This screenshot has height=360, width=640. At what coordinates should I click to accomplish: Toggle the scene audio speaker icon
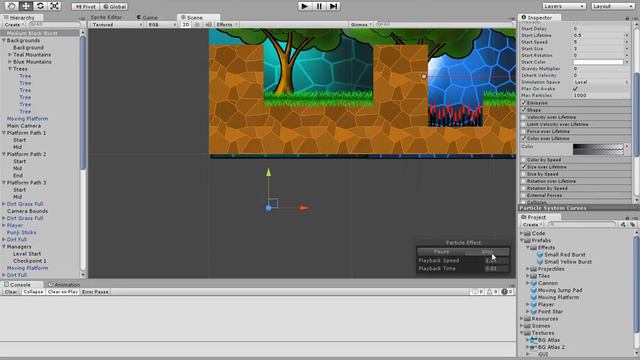point(209,24)
